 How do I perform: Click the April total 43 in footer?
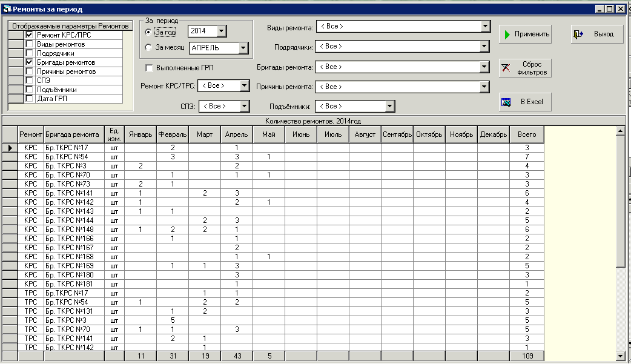(x=237, y=356)
